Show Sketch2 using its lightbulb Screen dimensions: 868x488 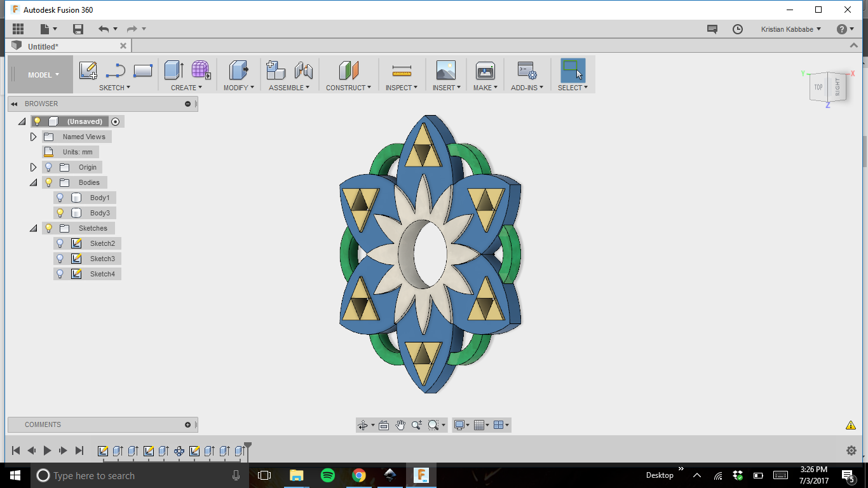[x=60, y=243]
